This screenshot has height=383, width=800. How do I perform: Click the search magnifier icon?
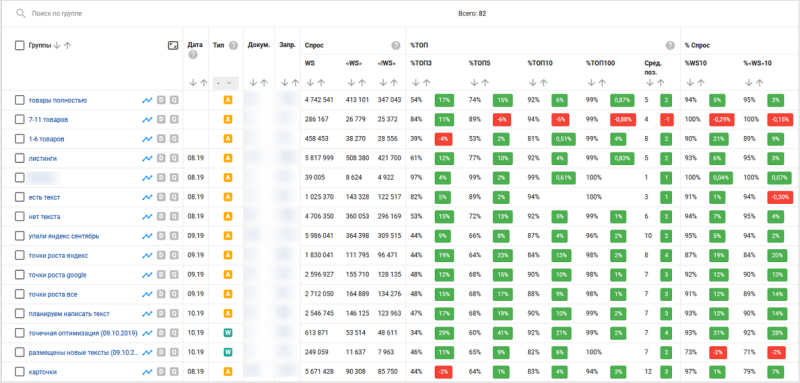pos(20,13)
